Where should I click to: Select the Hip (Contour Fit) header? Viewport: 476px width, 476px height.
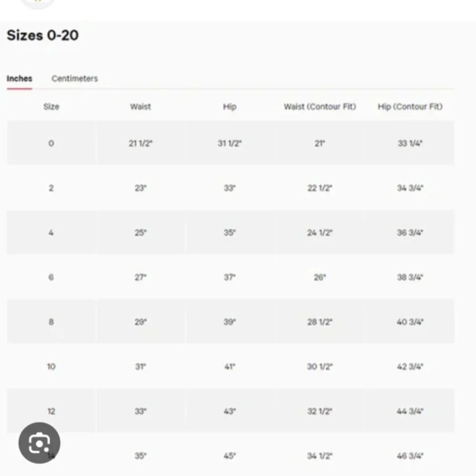[x=410, y=107]
